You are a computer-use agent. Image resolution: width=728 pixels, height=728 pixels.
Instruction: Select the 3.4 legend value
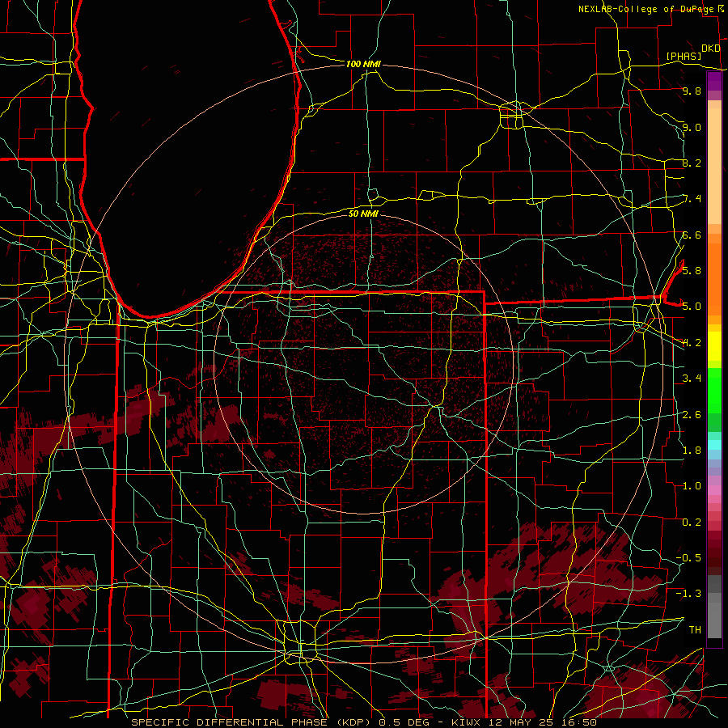coord(692,379)
